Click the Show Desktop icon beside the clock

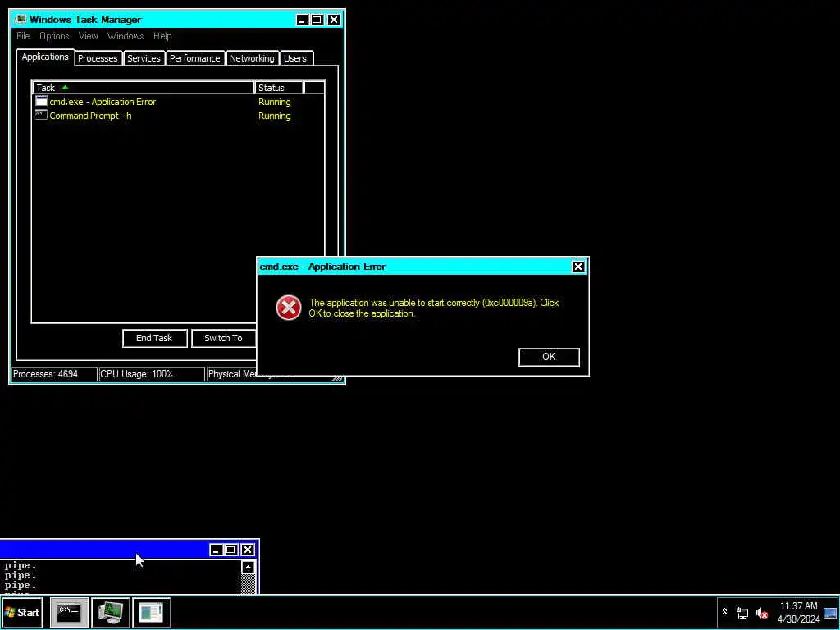tap(830, 613)
